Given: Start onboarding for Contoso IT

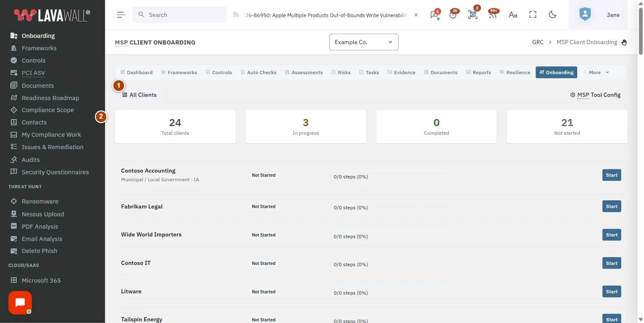Looking at the screenshot, I should point(611,263).
